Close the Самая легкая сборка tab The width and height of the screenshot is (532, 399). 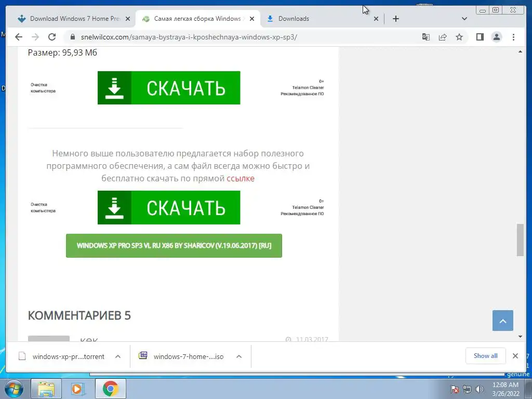pos(252,19)
